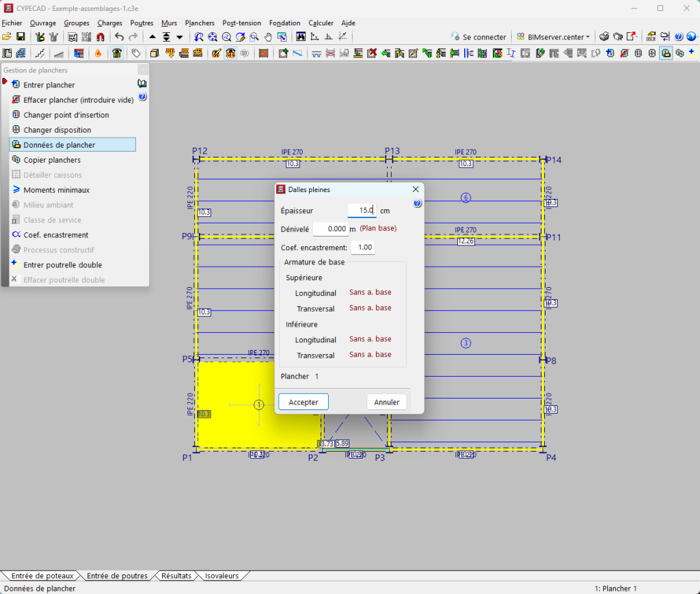
Task: Click Sans a. base for Supérieure Longitudinal
Action: [370, 293]
